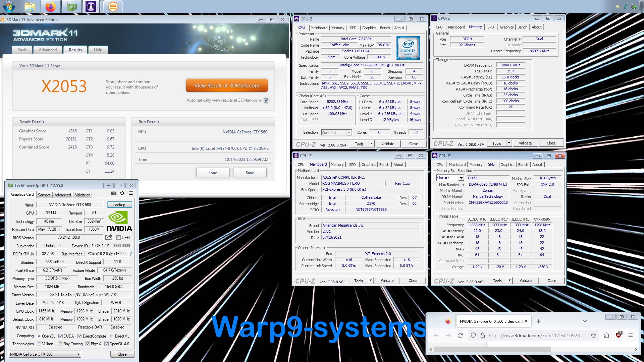The image size is (644, 362).
Task: Click Firefox URL address bar
Action: [534, 336]
